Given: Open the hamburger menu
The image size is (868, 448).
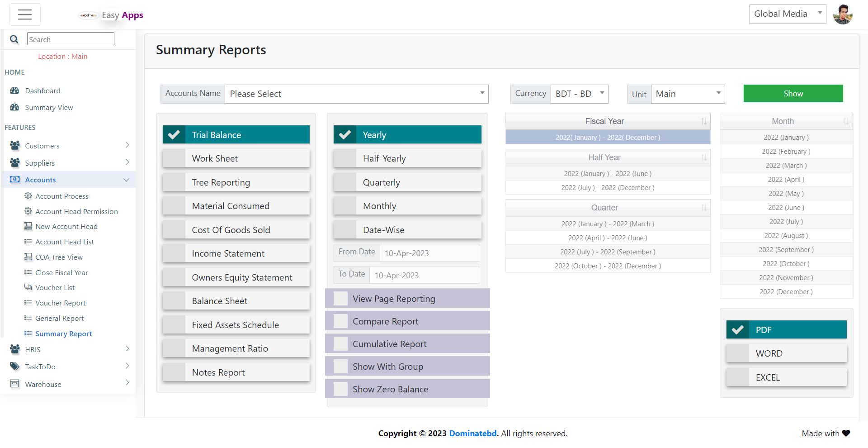Looking at the screenshot, I should (x=25, y=14).
